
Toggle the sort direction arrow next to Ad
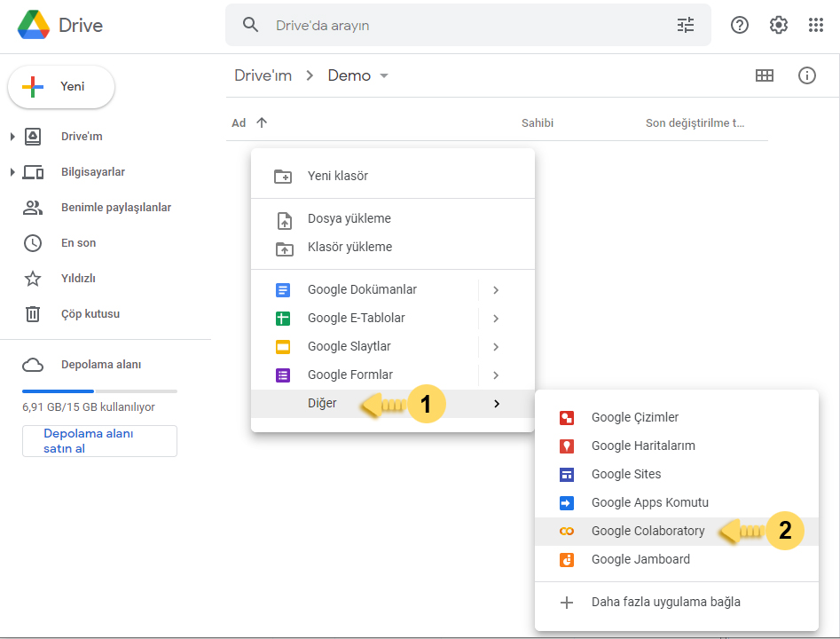click(x=262, y=122)
